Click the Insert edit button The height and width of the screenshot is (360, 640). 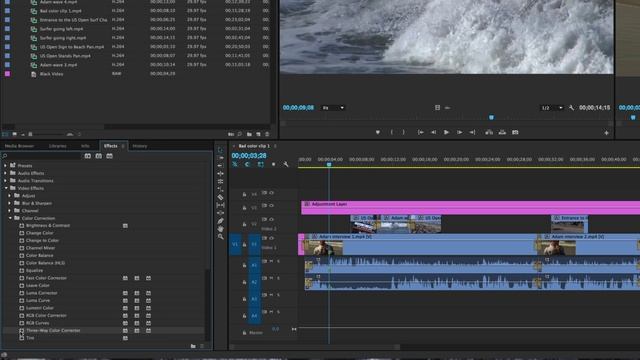tap(489, 132)
